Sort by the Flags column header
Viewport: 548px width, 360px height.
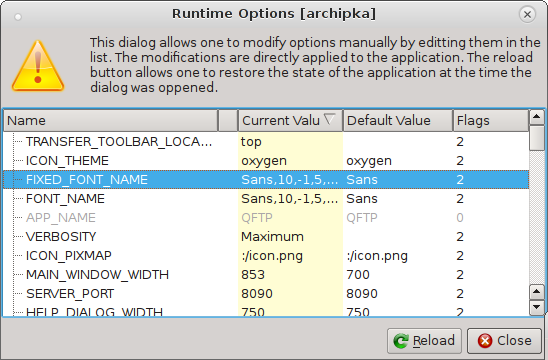coord(491,121)
